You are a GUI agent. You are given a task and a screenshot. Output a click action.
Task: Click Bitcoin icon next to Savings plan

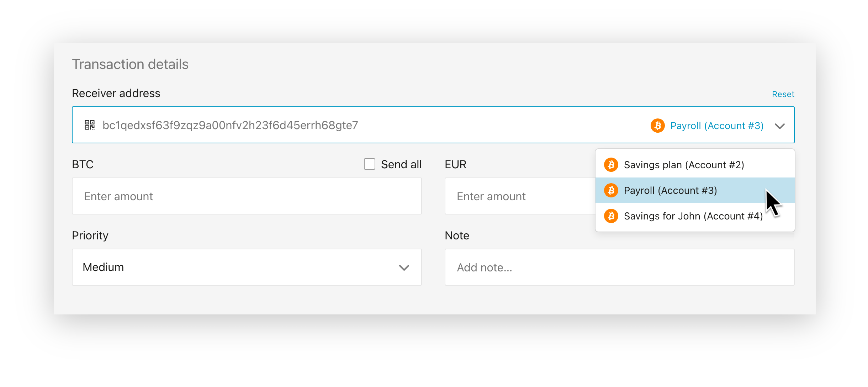611,165
